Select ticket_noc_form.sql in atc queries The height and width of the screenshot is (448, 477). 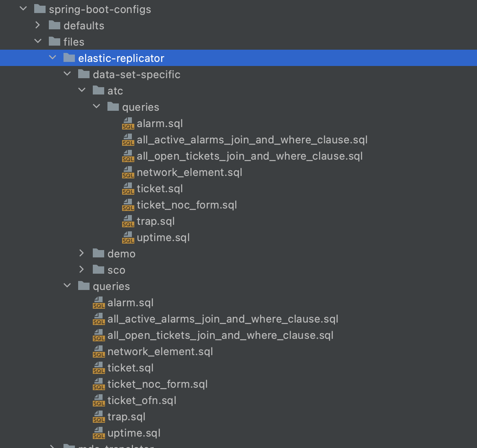(186, 205)
